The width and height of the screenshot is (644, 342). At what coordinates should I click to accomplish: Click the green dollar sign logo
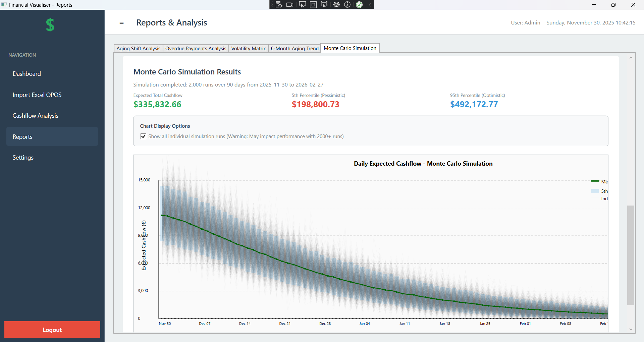50,25
